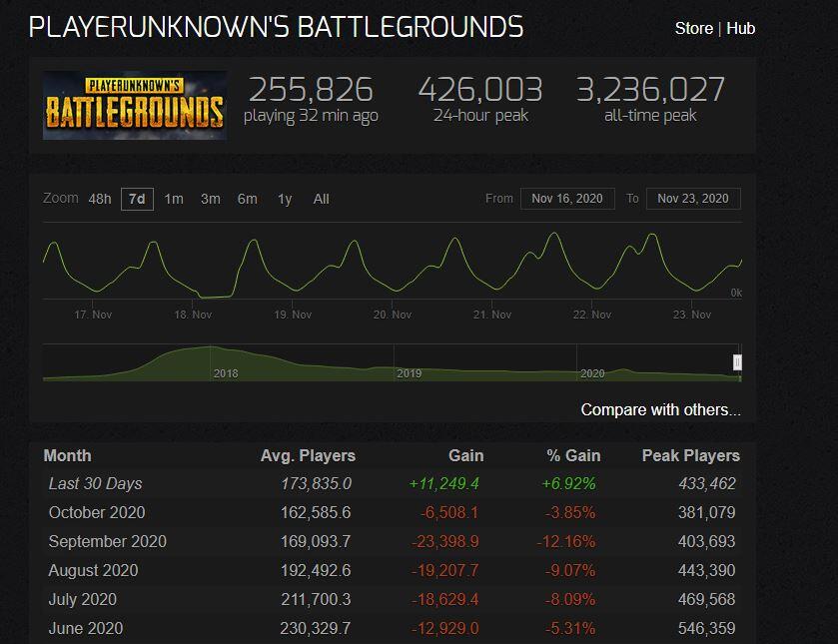
Task: Select the October 2020 row
Action: 97,512
